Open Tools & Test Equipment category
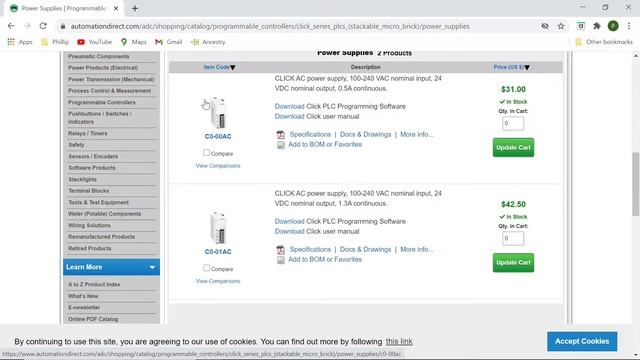The height and width of the screenshot is (360, 640). (x=98, y=202)
